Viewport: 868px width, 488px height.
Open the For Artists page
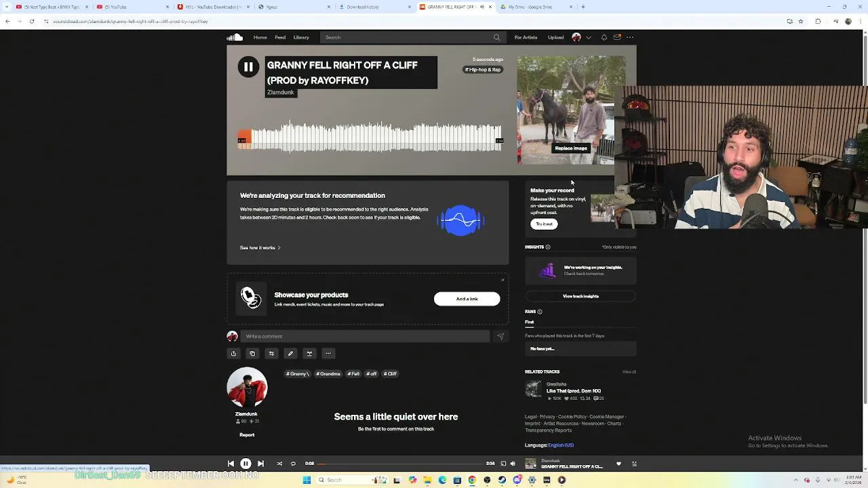[526, 37]
